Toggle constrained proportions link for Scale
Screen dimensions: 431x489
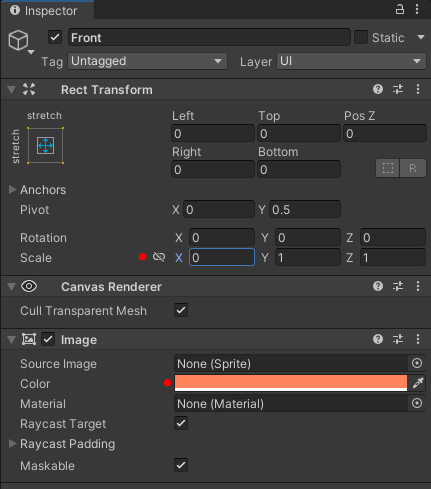pos(159,257)
